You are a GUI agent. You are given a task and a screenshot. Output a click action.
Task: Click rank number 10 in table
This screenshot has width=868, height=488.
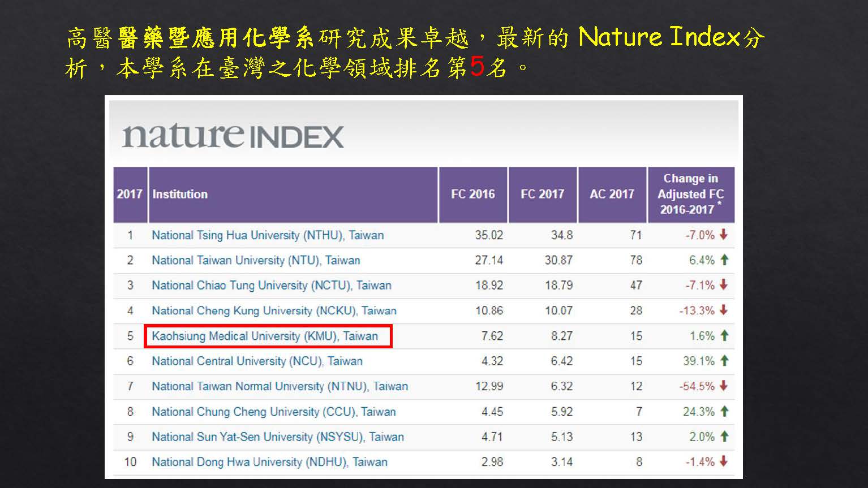130,462
